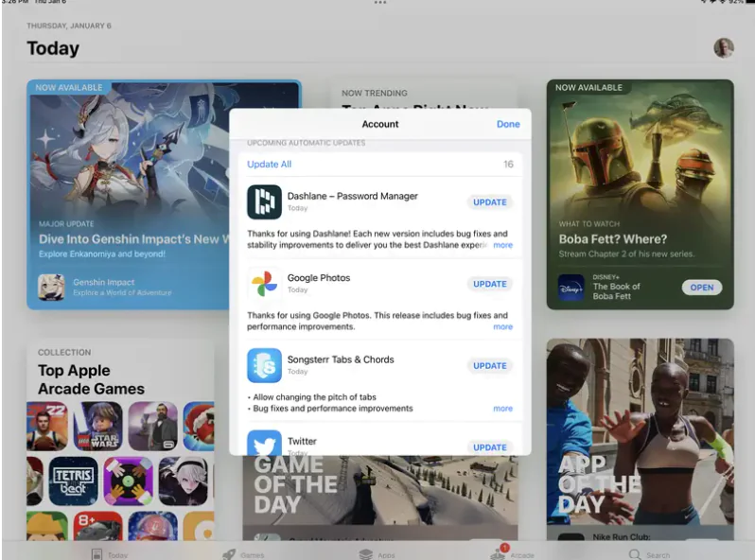The height and width of the screenshot is (560, 755).
Task: Tap the Dashlane app icon
Action: click(264, 201)
